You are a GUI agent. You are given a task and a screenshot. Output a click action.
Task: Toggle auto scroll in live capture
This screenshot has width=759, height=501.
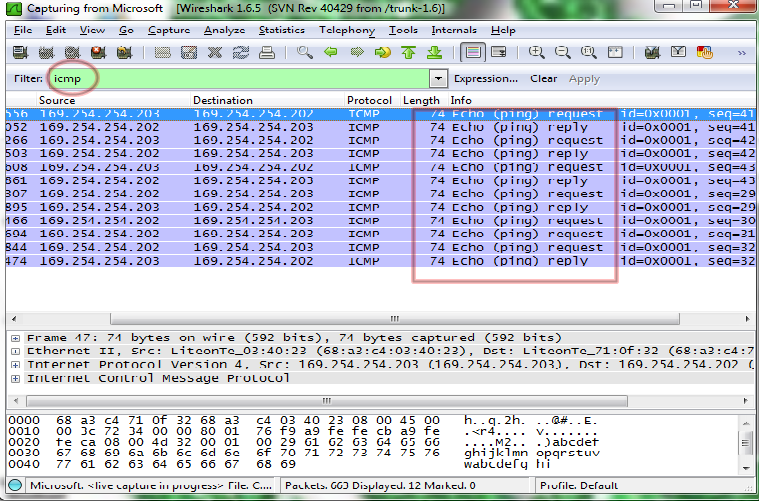499,52
